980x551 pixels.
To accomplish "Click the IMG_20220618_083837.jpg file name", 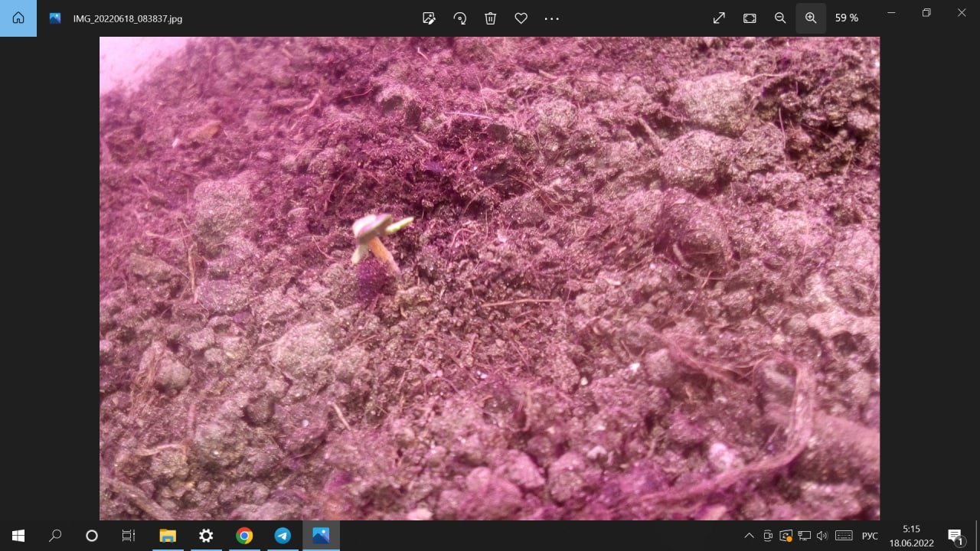I will [x=127, y=18].
